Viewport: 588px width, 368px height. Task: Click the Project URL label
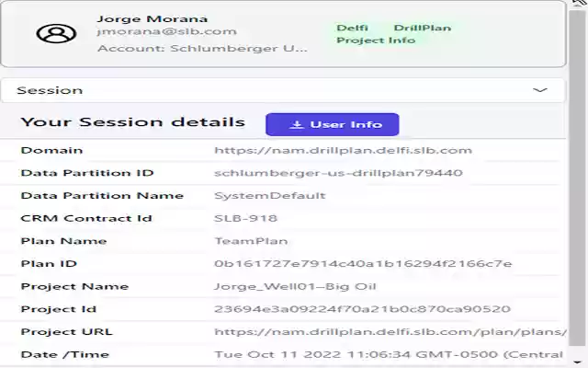[x=66, y=332]
